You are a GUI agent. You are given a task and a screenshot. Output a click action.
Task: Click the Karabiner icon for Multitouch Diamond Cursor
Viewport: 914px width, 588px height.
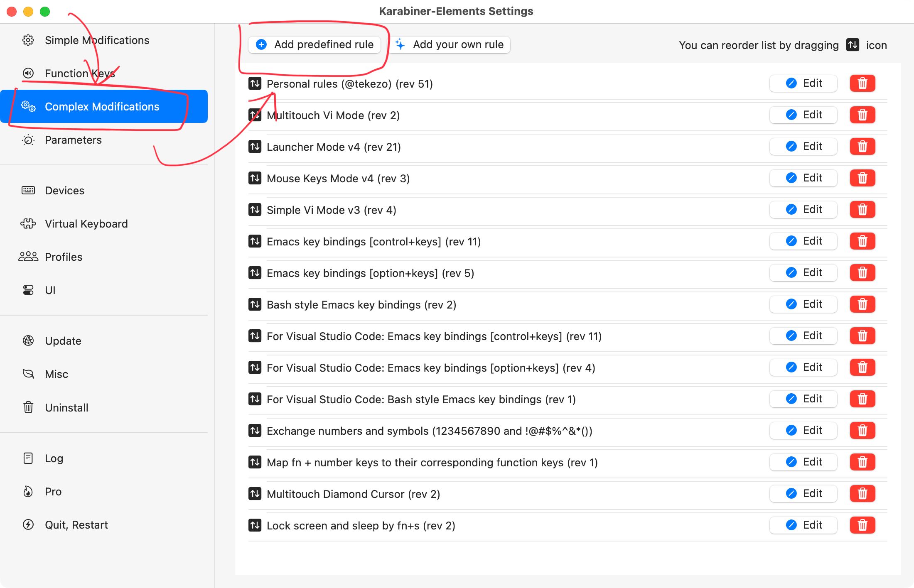256,493
